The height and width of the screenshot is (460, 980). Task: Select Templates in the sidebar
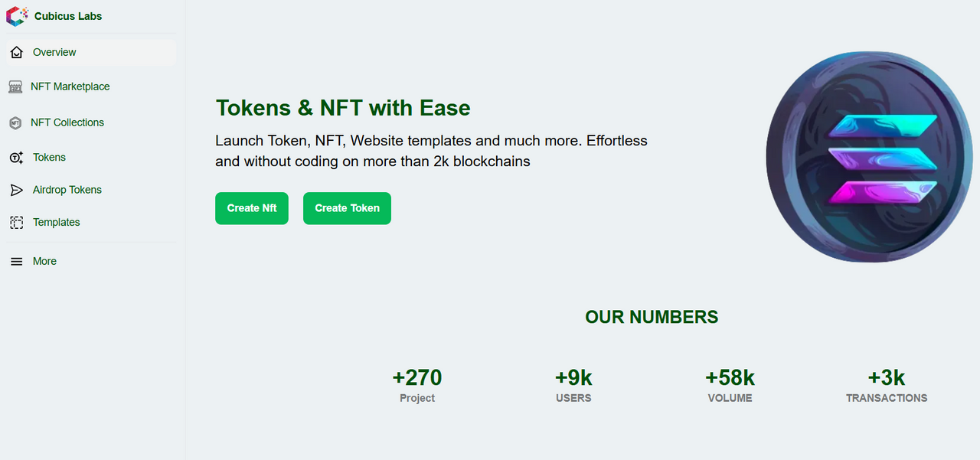coord(90,222)
